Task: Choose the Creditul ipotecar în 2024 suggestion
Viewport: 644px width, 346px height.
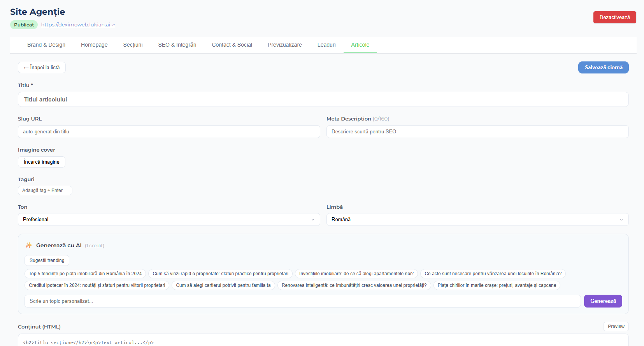Action: coord(97,285)
